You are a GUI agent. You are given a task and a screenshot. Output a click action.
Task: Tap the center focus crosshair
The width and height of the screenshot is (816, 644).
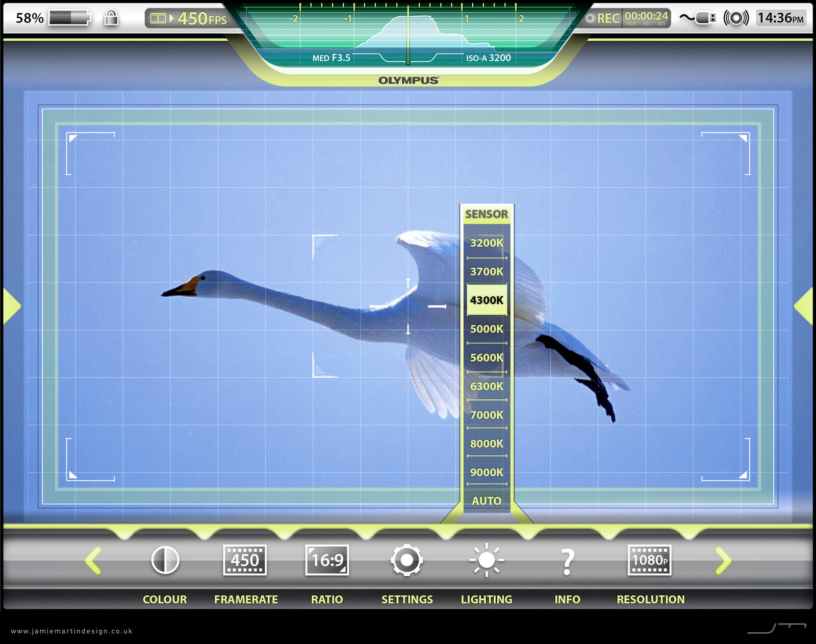408,306
